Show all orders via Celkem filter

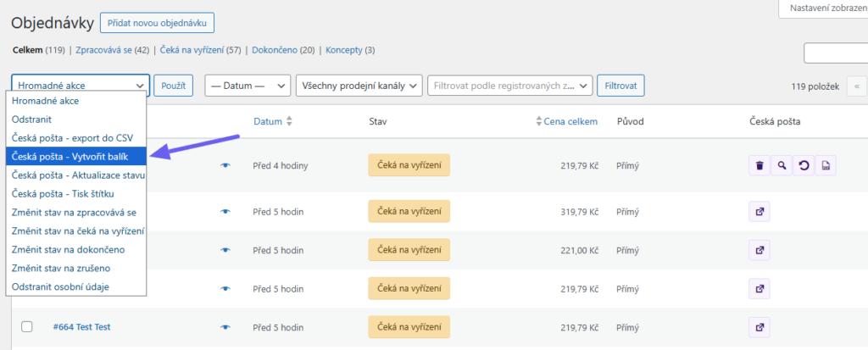[28, 50]
